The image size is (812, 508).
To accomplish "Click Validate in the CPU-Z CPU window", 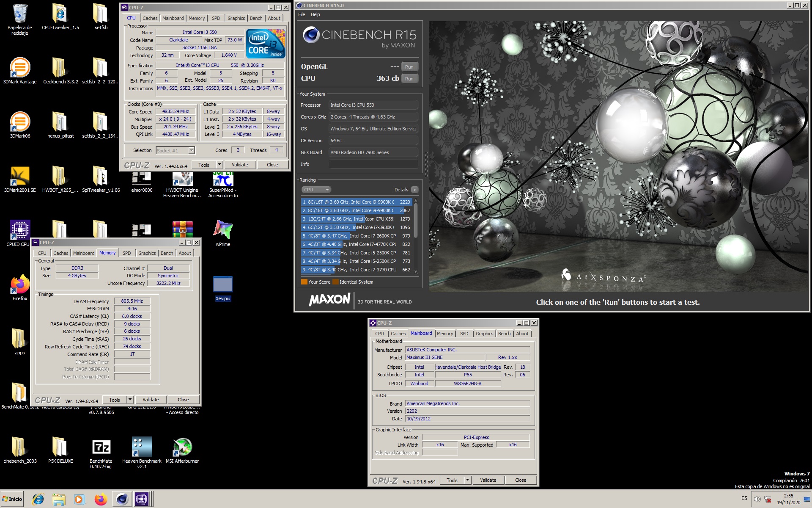I will coord(240,165).
